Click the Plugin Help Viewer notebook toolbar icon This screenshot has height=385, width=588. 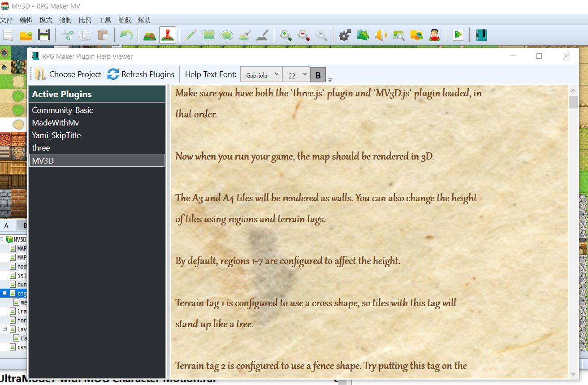click(481, 35)
